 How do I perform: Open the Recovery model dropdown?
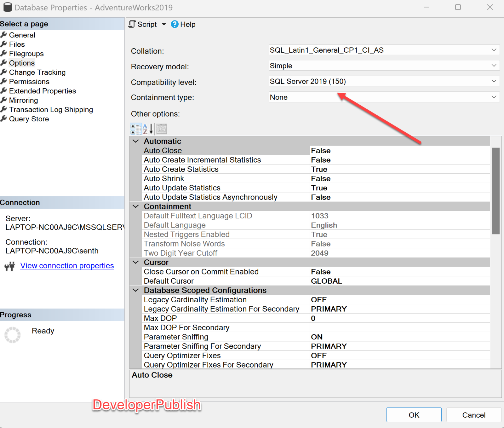coord(494,66)
